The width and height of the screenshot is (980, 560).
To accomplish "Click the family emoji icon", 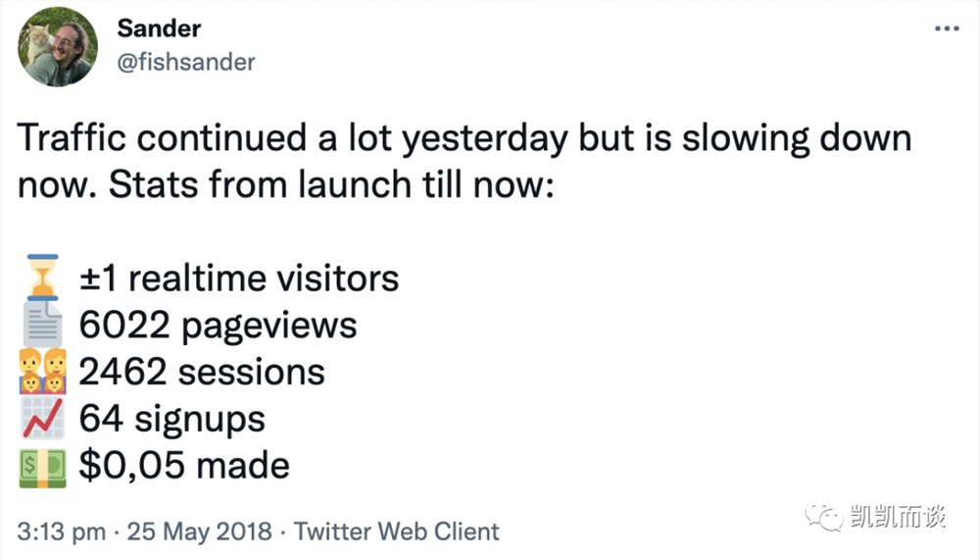I will pos(42,371).
